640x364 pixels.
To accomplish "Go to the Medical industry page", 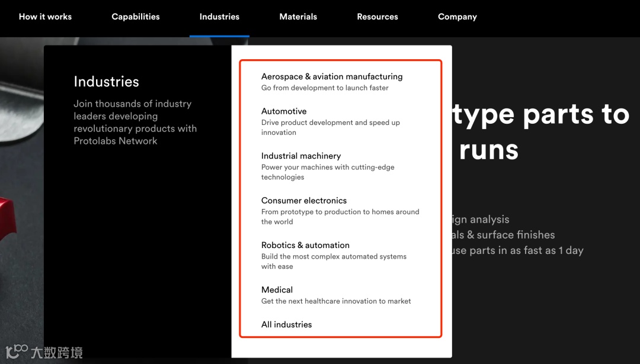I will pyautogui.click(x=277, y=290).
